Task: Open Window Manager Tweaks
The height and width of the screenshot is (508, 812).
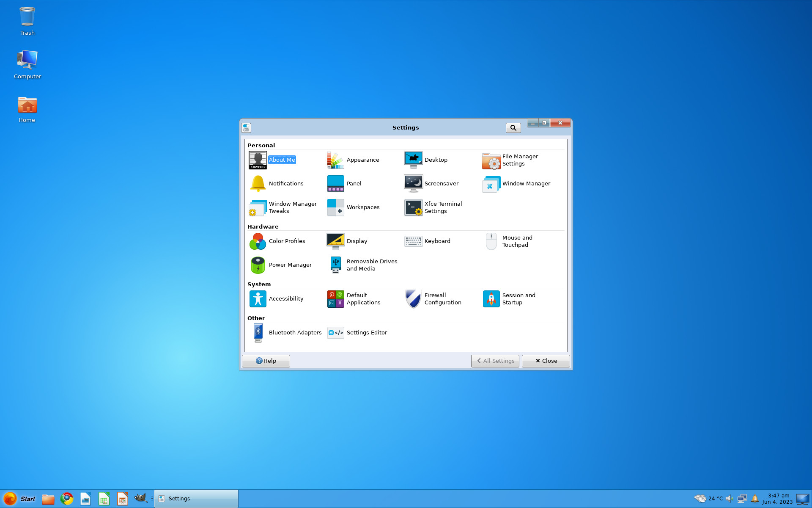Action: click(283, 207)
